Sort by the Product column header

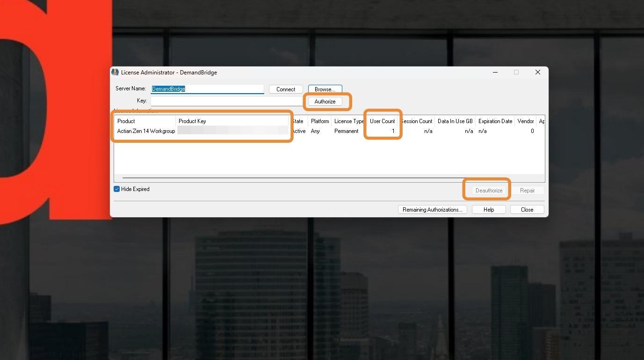tap(145, 121)
